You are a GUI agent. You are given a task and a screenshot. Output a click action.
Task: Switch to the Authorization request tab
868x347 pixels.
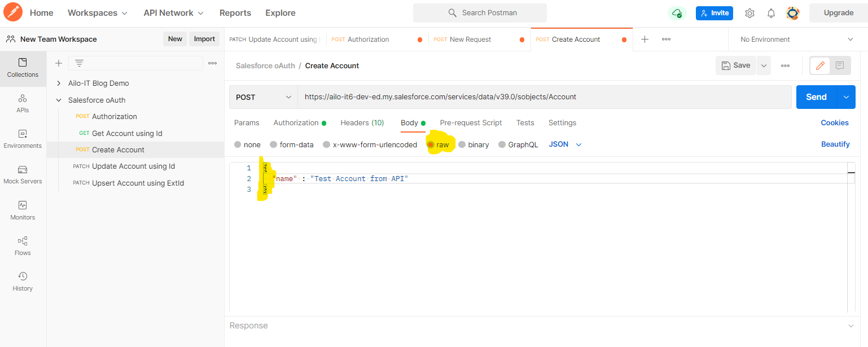coord(300,122)
